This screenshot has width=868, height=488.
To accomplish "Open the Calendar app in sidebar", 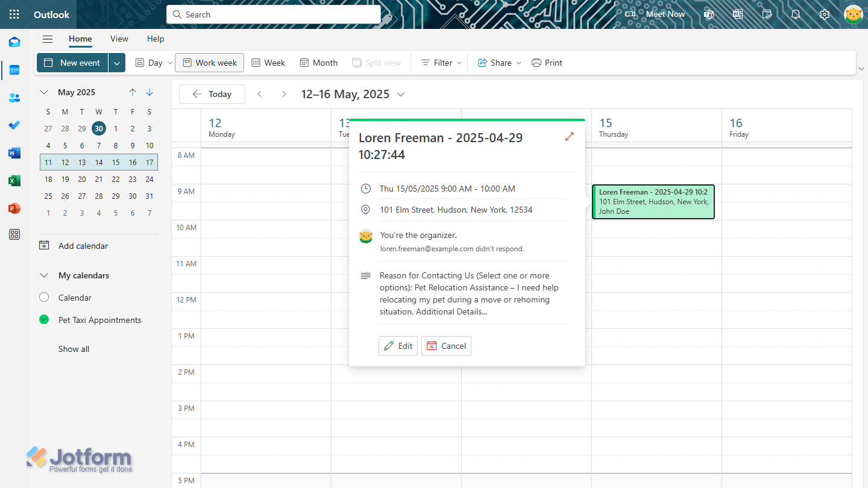I will click(x=14, y=70).
